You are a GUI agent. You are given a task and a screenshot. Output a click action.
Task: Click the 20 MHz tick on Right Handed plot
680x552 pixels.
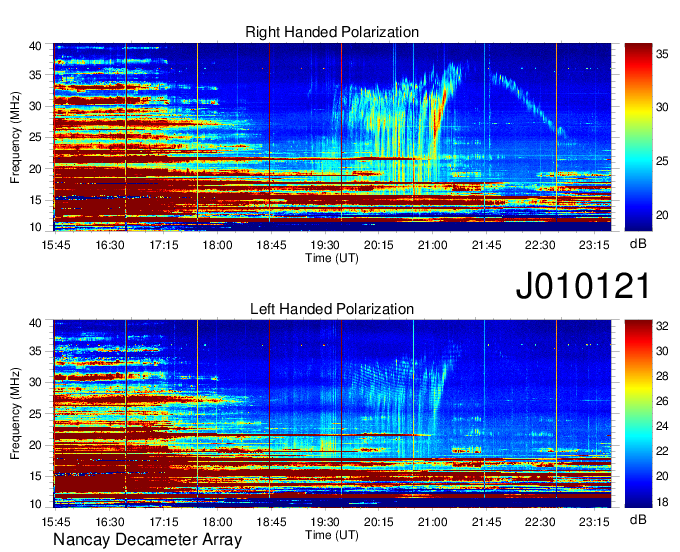(35, 169)
